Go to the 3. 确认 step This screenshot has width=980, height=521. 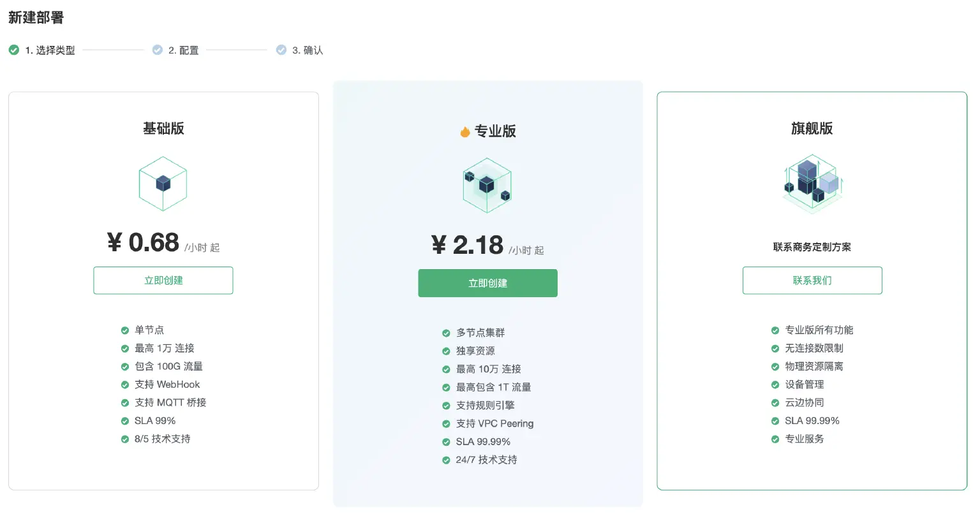(x=308, y=50)
